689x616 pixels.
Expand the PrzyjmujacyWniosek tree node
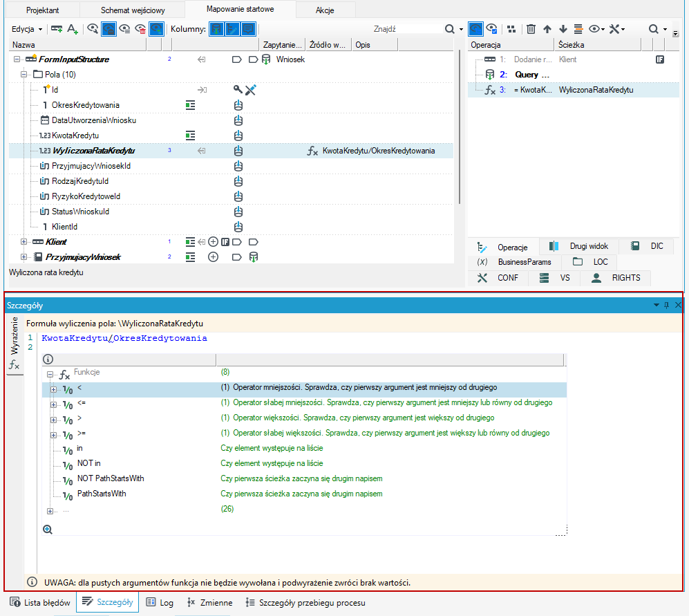click(24, 257)
